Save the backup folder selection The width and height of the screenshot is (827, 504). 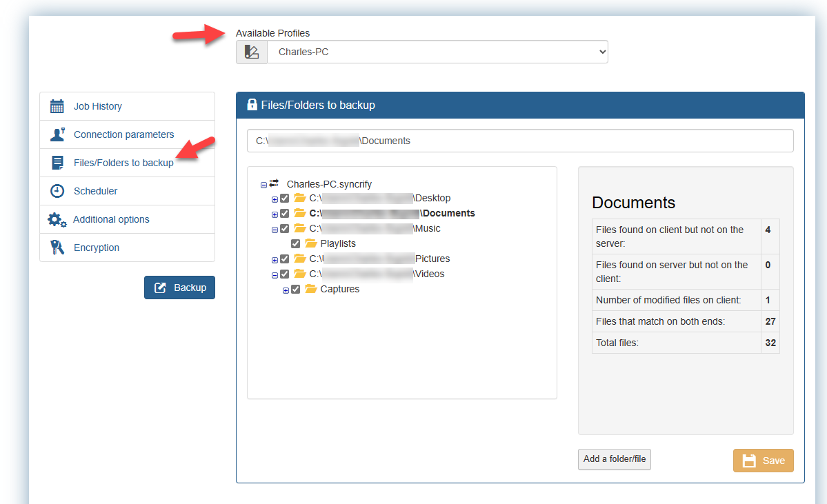click(x=763, y=461)
